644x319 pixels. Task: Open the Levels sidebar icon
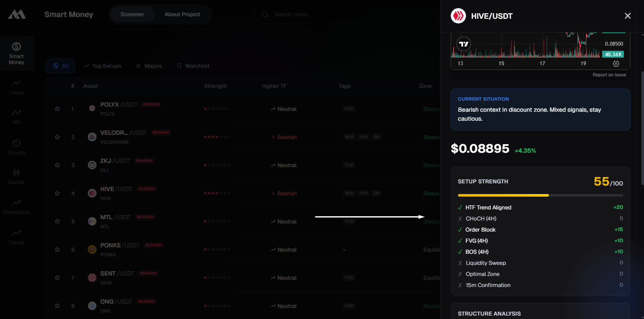17,87
